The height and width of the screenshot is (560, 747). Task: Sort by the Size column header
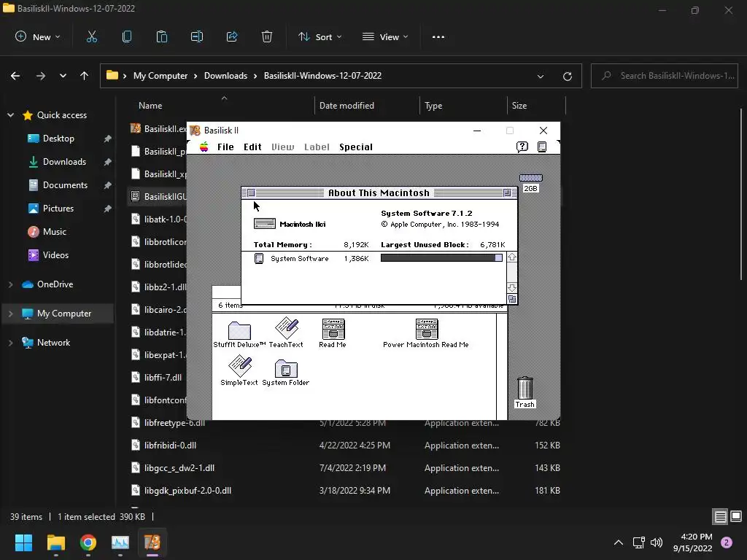pyautogui.click(x=519, y=106)
